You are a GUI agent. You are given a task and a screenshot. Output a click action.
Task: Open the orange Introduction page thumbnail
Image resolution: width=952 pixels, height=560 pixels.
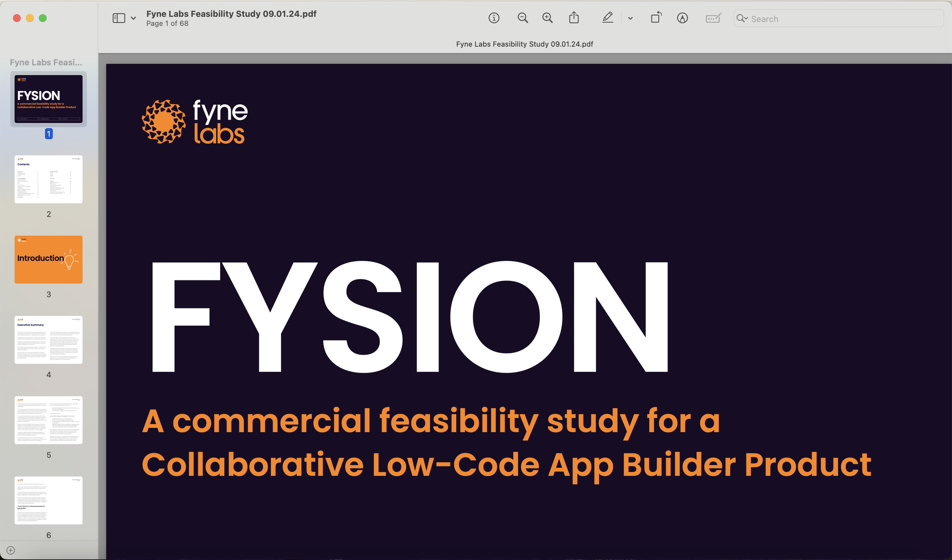48,259
